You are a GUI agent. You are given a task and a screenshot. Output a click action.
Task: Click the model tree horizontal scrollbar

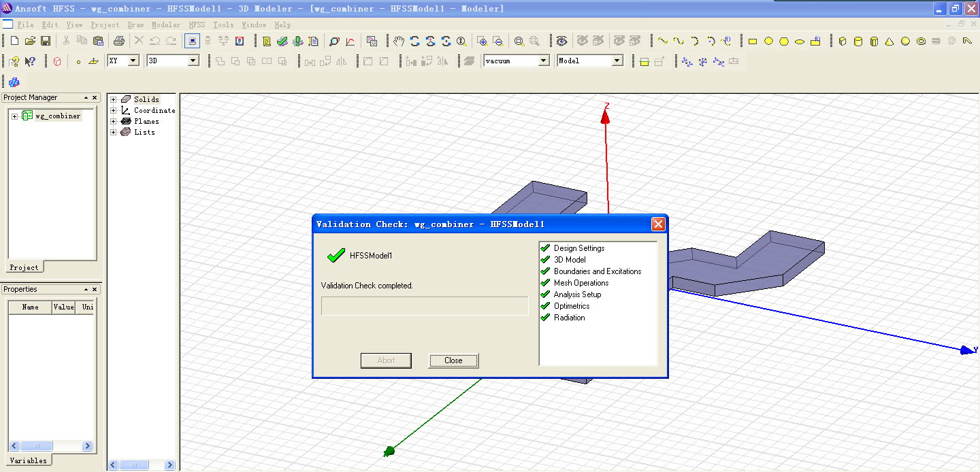(x=142, y=465)
